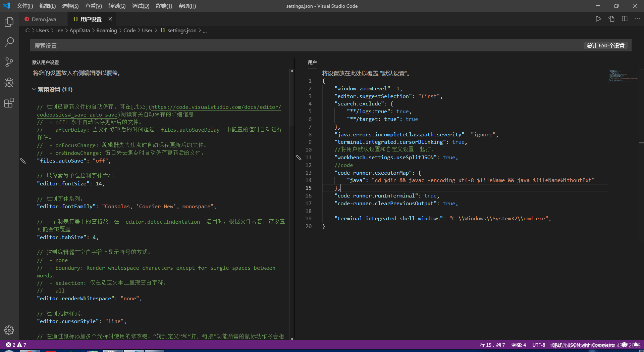This screenshot has height=352, width=644.
Task: Click the pencil edit icon beside line 11
Action: point(299,158)
